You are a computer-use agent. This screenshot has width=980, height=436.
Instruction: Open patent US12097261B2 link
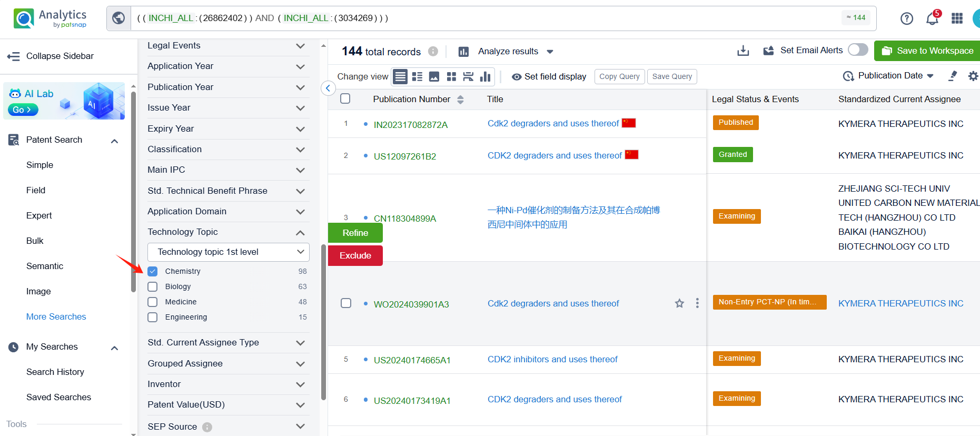point(404,156)
